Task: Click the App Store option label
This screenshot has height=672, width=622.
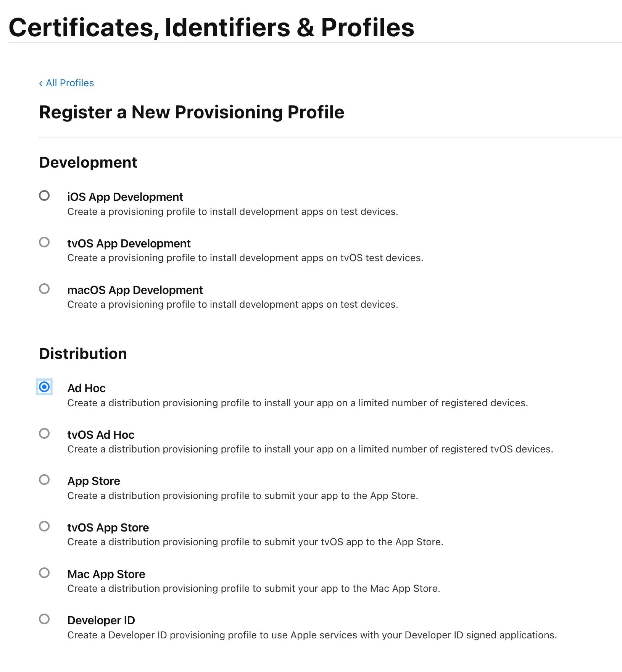Action: [94, 481]
